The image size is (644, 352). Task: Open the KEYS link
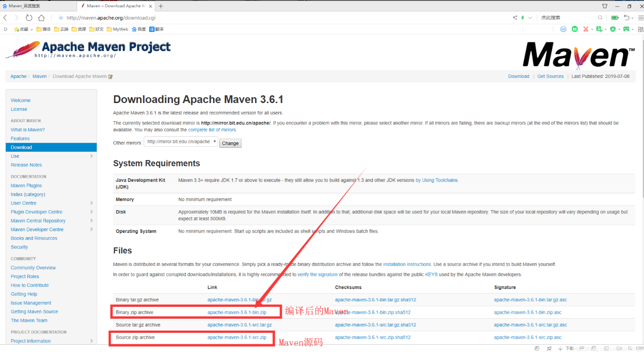[431, 274]
